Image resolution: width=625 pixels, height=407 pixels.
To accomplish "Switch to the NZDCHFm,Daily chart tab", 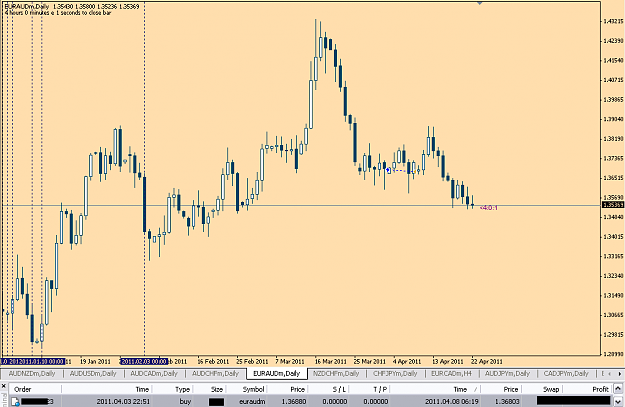I will pyautogui.click(x=336, y=374).
